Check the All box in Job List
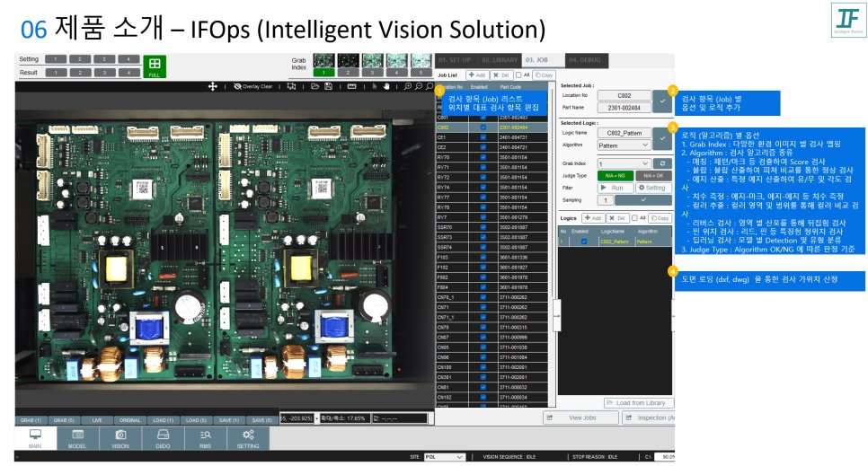 coord(518,75)
